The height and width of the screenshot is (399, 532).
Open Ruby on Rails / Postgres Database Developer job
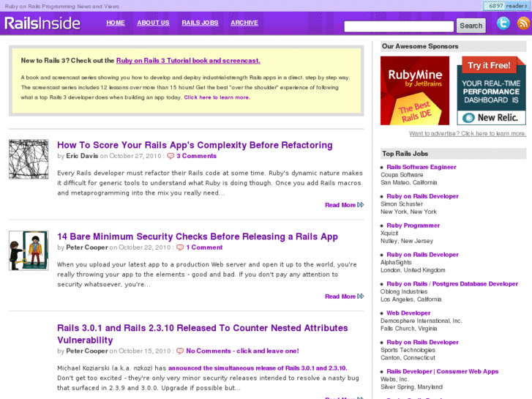[452, 284]
